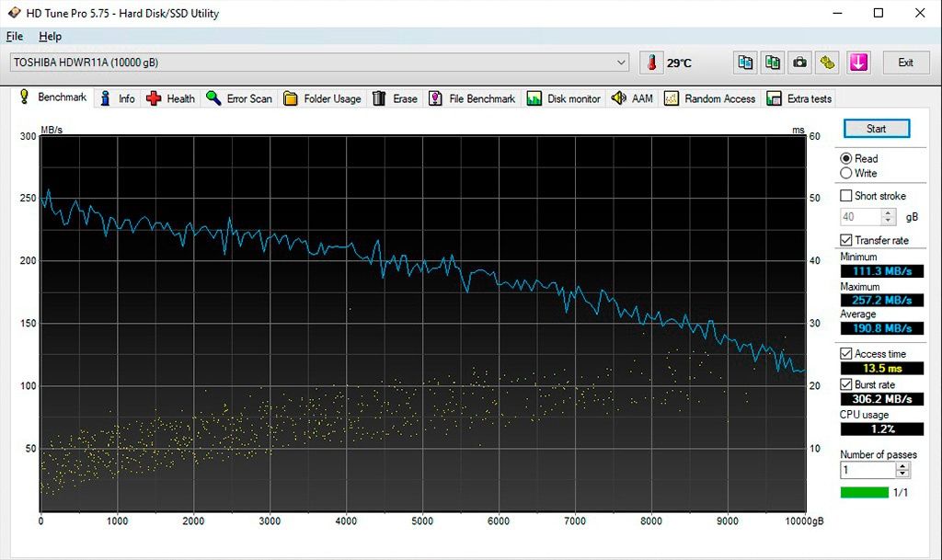Click the pink down-arrow icon
This screenshot has width=942, height=560.
(x=858, y=63)
